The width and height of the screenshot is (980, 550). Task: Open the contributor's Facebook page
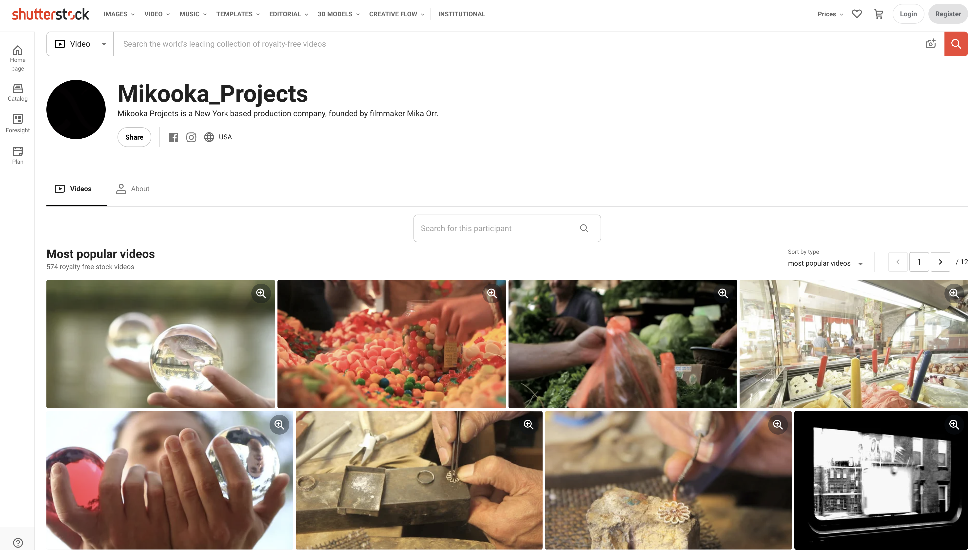point(174,137)
